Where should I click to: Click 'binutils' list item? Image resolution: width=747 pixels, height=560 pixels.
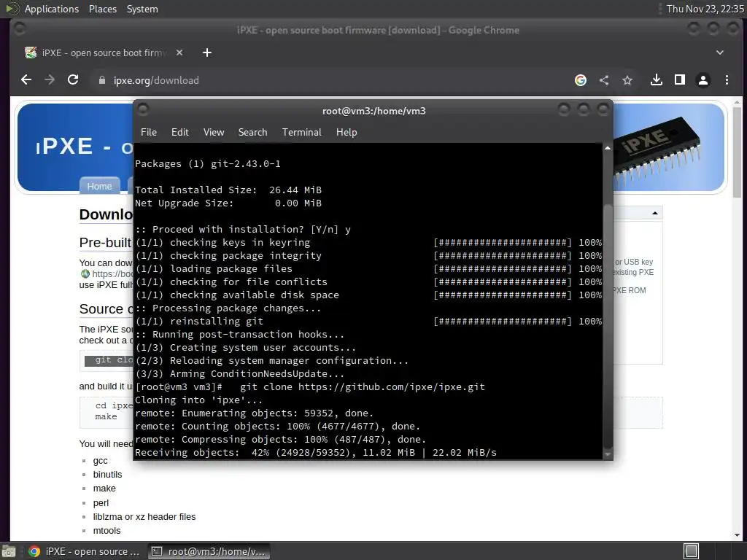click(107, 475)
